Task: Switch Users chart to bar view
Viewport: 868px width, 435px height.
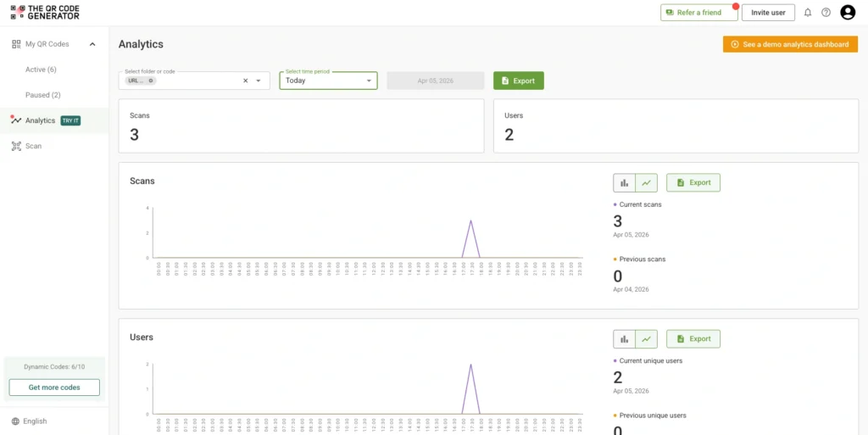Action: tap(624, 339)
